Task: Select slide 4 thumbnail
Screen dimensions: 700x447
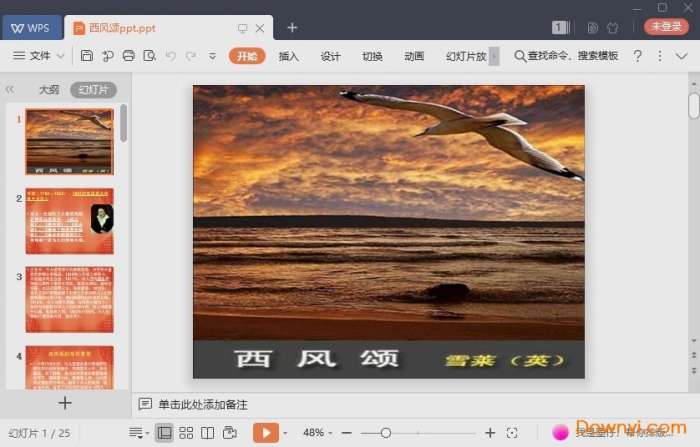Action: coord(70,368)
